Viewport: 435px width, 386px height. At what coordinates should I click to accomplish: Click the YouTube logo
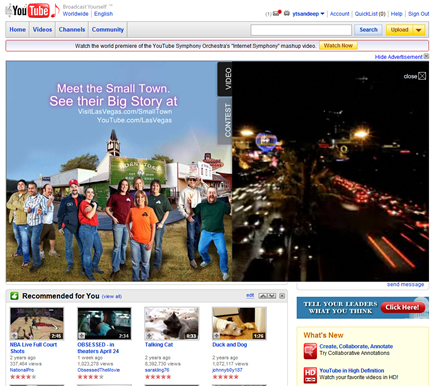[x=32, y=10]
